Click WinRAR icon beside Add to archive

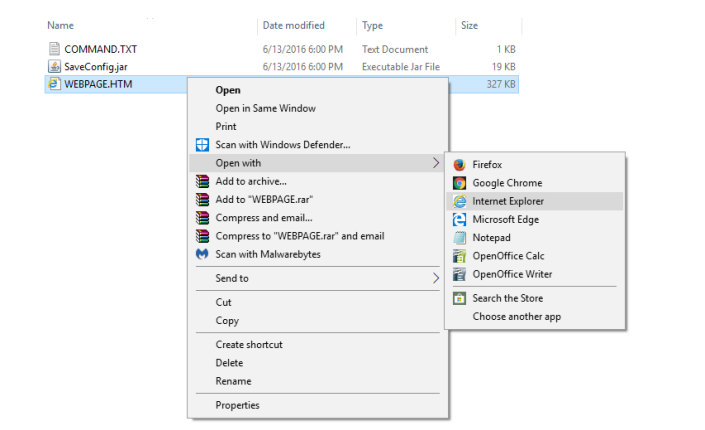pos(202,181)
